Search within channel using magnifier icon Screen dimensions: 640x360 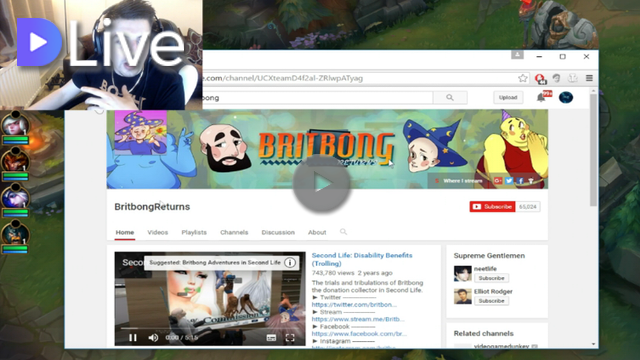tap(343, 232)
